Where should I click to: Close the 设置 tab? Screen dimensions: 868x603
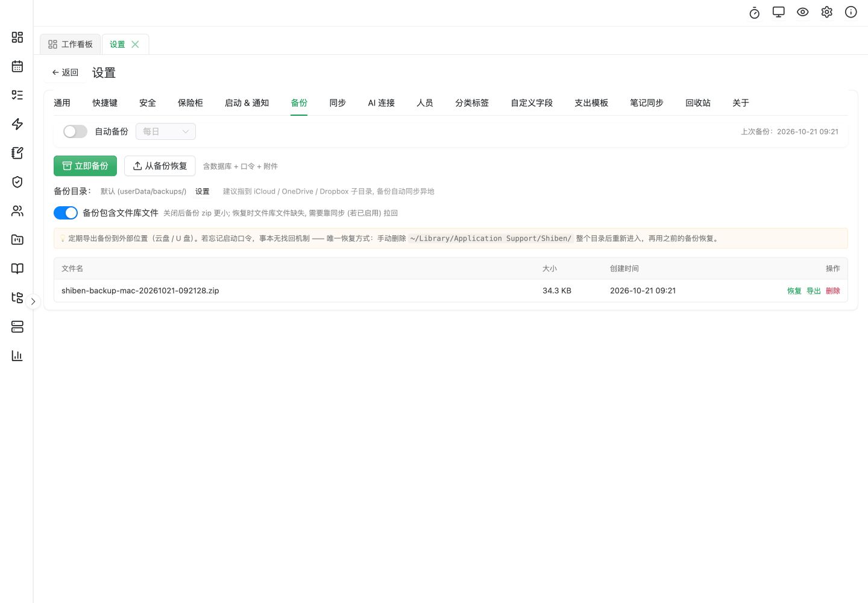click(135, 44)
